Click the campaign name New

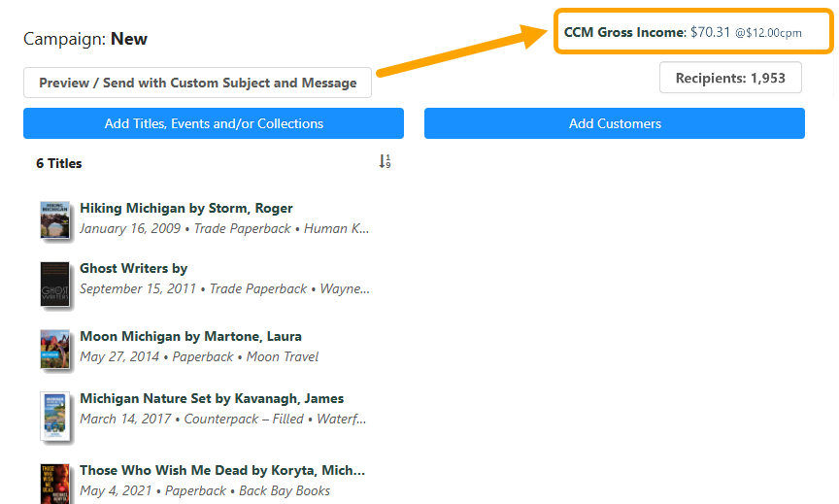(129, 39)
